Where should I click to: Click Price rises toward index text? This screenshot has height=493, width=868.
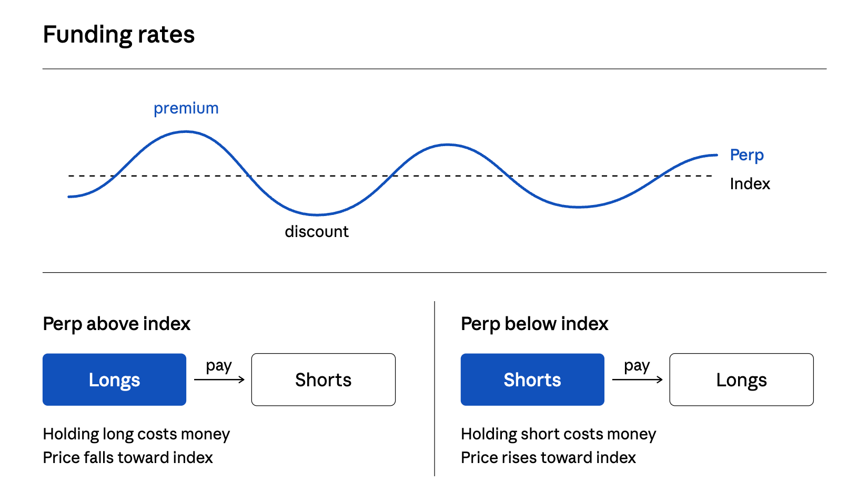tap(549, 457)
